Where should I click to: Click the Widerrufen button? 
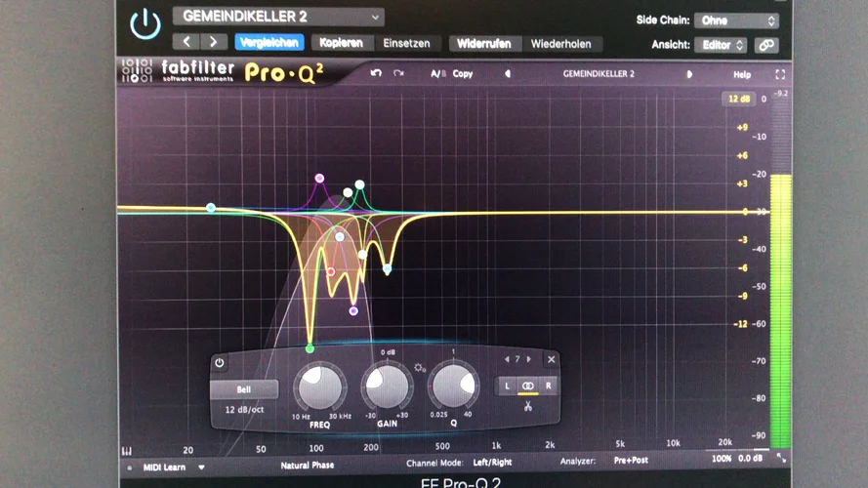point(484,44)
